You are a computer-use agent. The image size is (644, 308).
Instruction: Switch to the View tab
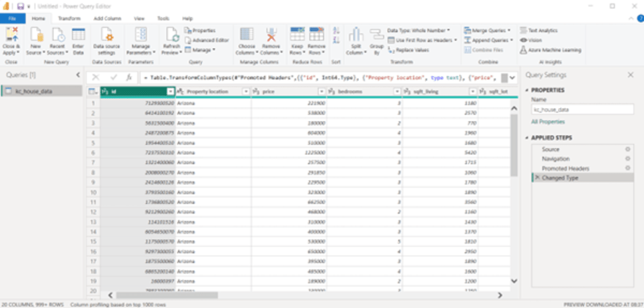pyautogui.click(x=140, y=18)
